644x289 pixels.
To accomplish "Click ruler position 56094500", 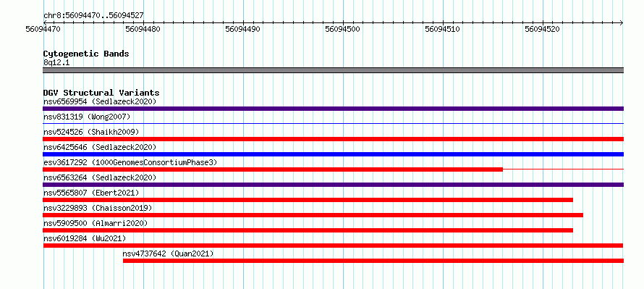I will 343,29.
